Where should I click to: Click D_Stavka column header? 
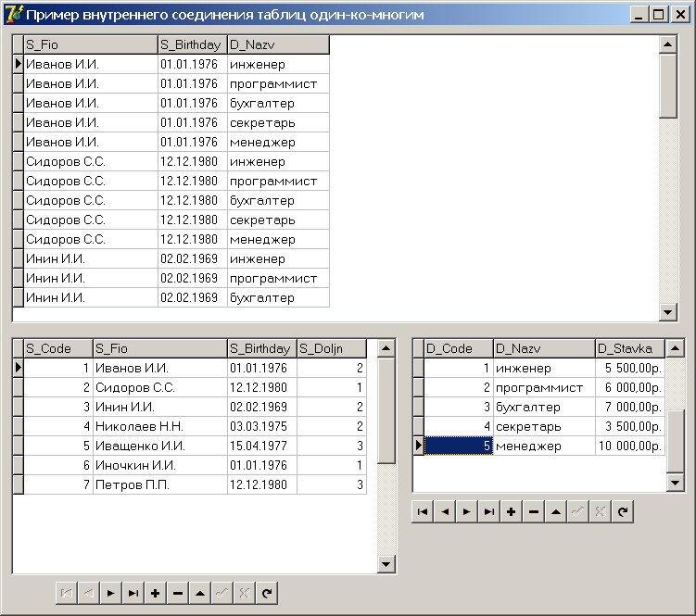coord(630,348)
